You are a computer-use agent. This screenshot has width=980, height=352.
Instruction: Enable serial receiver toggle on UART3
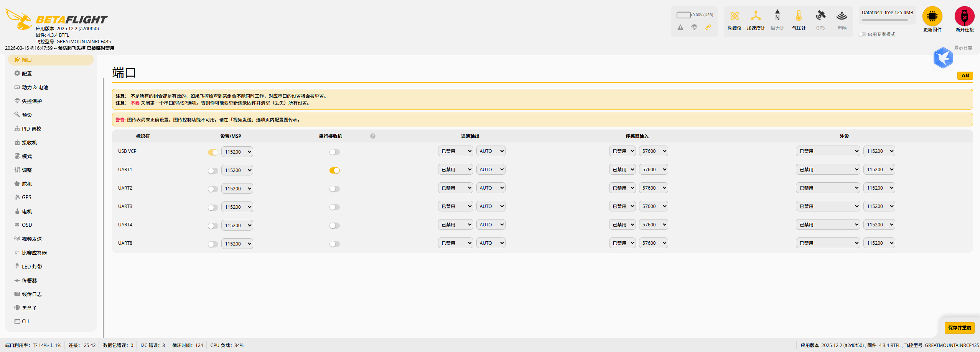tap(334, 207)
